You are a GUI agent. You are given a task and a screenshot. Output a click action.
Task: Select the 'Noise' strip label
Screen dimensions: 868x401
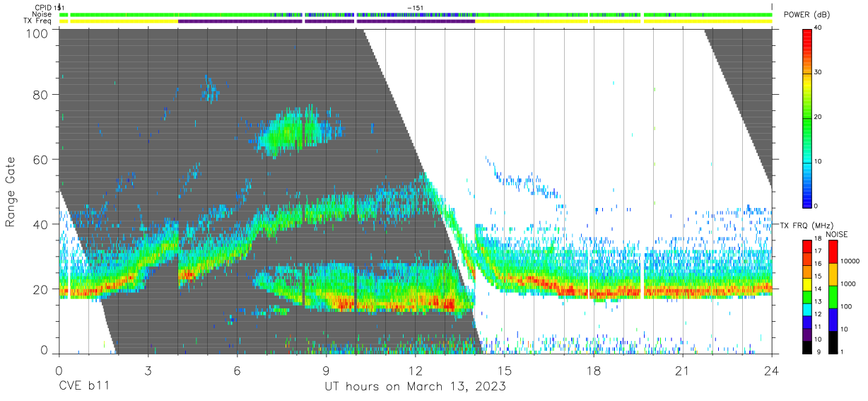pyautogui.click(x=42, y=14)
